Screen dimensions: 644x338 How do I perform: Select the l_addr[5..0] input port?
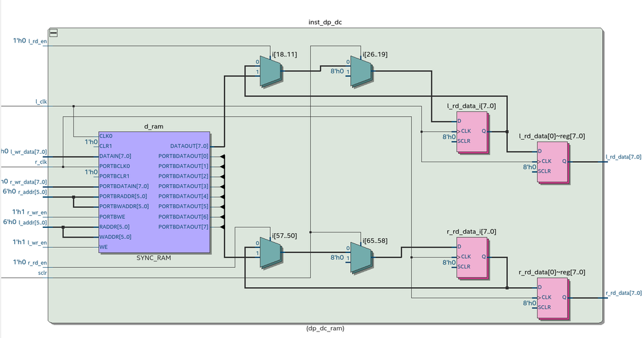[33, 223]
